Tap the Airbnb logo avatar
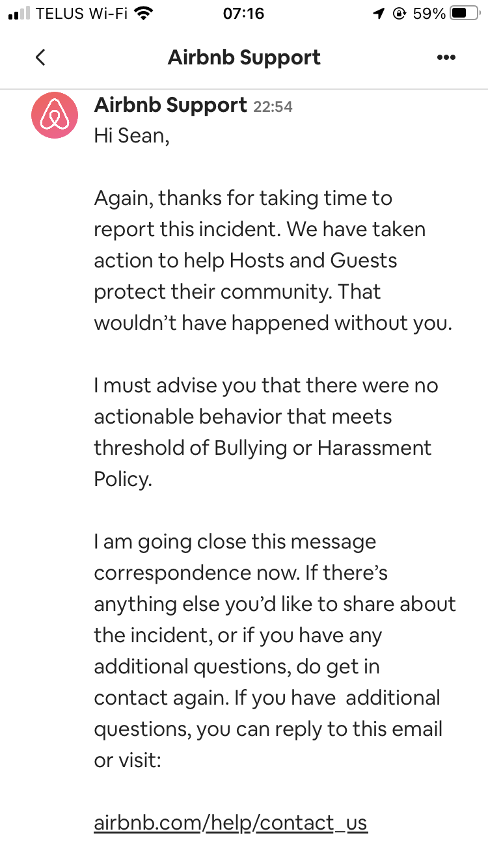 (x=55, y=115)
